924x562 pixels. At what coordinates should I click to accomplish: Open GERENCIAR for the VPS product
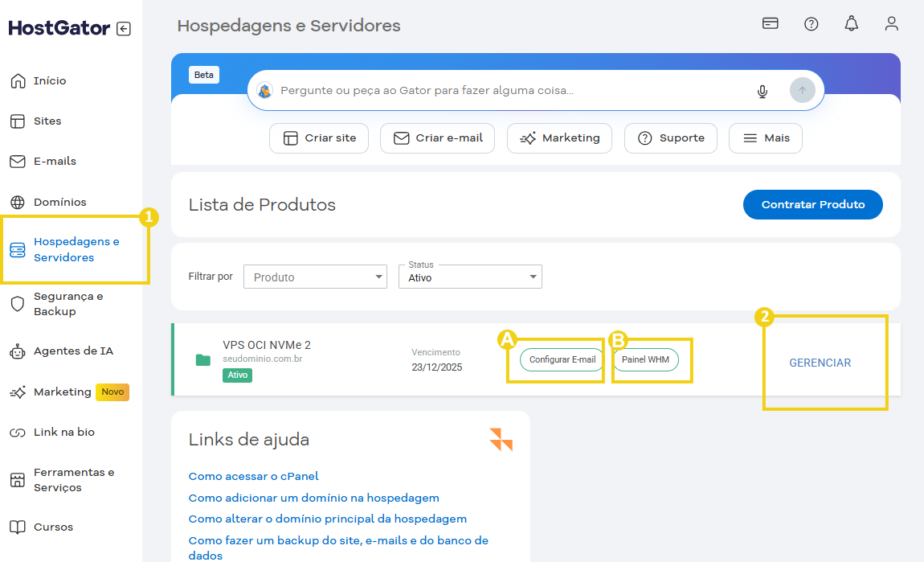(x=820, y=362)
